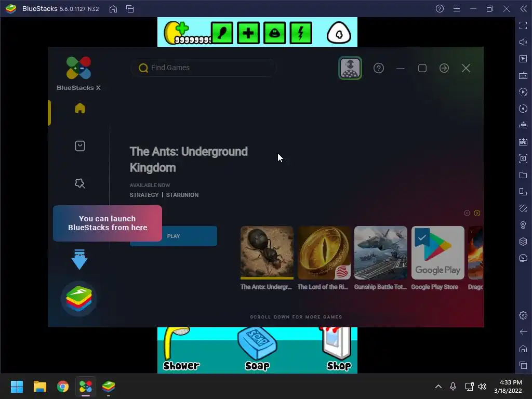Open the set location pin icon in toolbar

coord(523,225)
